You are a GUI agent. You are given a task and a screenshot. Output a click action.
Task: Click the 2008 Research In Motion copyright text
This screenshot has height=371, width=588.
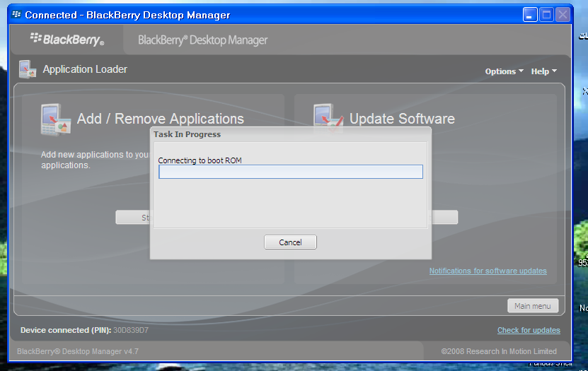click(x=499, y=351)
